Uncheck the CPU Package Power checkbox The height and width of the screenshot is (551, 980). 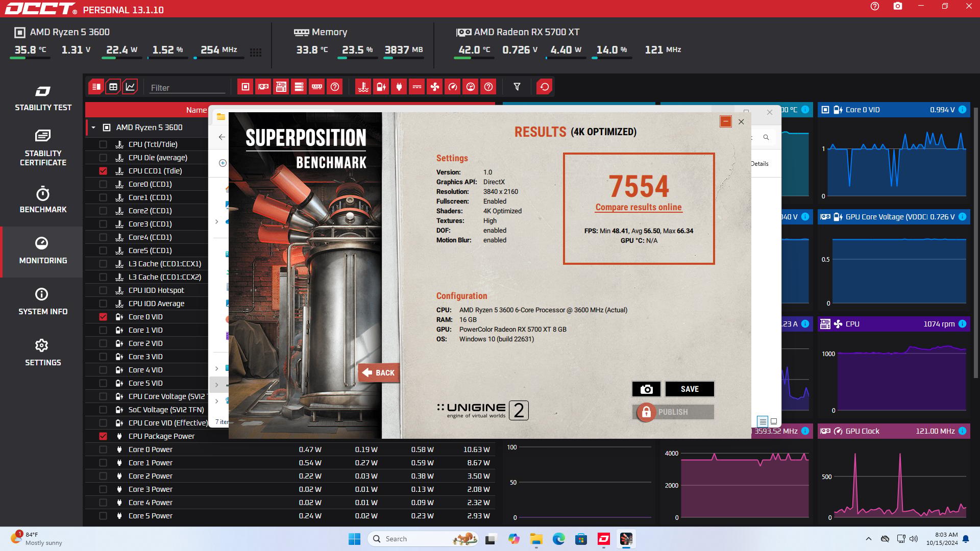(103, 436)
